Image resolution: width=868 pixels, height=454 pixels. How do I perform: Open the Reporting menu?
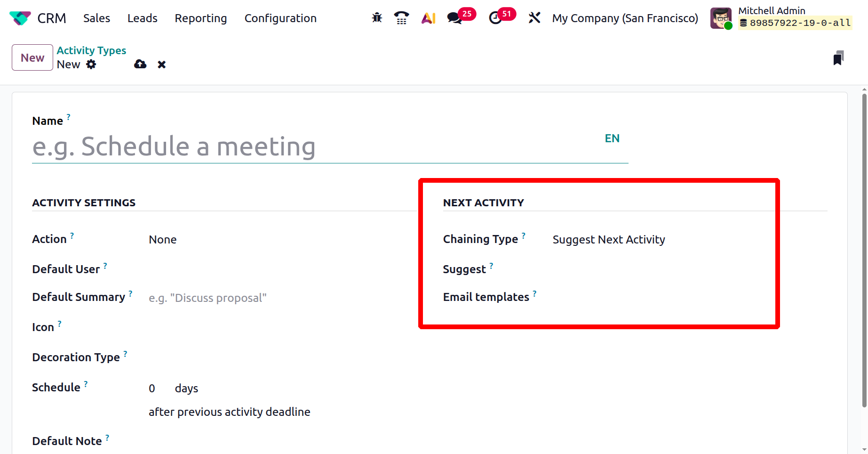[201, 18]
